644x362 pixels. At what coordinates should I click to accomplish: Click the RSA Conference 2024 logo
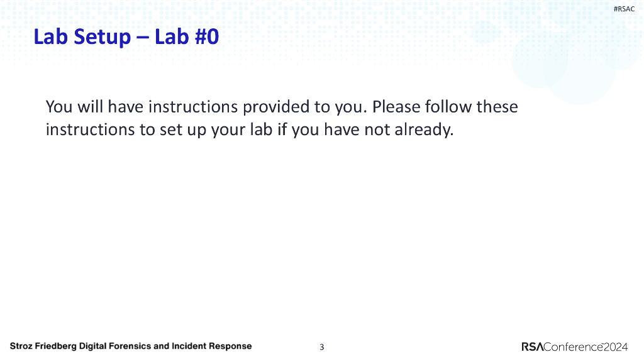(x=574, y=346)
